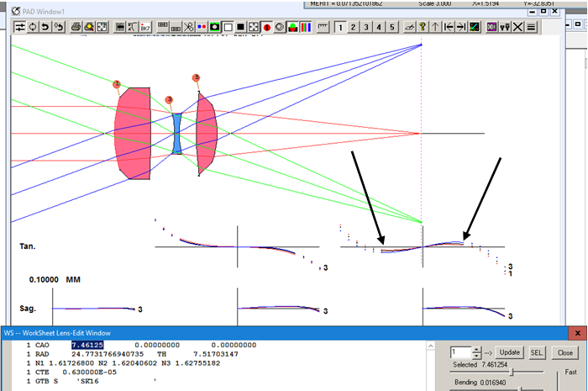Click the TH value 7.51703147
Image resolution: width=588 pixels, height=391 pixels.
click(216, 354)
